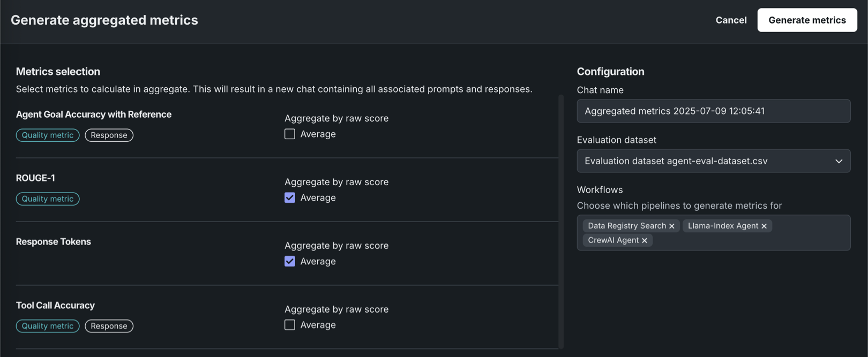Uncheck Average for Response Tokens
The height and width of the screenshot is (357, 868).
290,262
